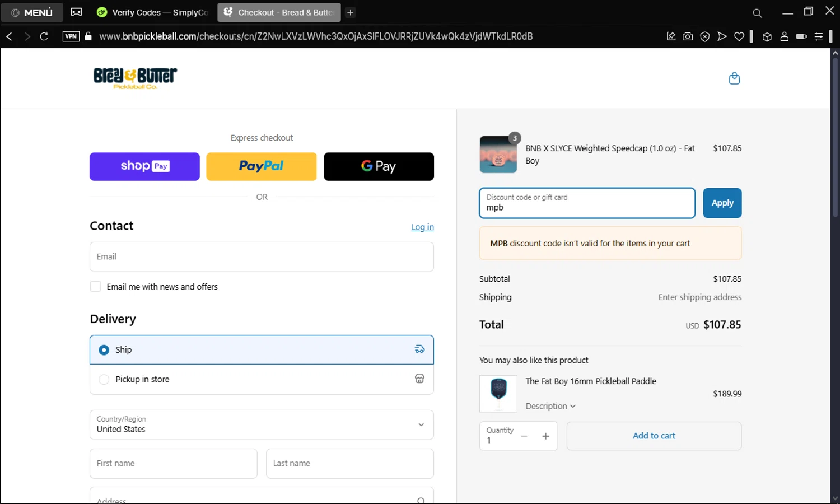This screenshot has height=504, width=840.
Task: Open the send/flow arrow icon
Action: click(x=722, y=36)
